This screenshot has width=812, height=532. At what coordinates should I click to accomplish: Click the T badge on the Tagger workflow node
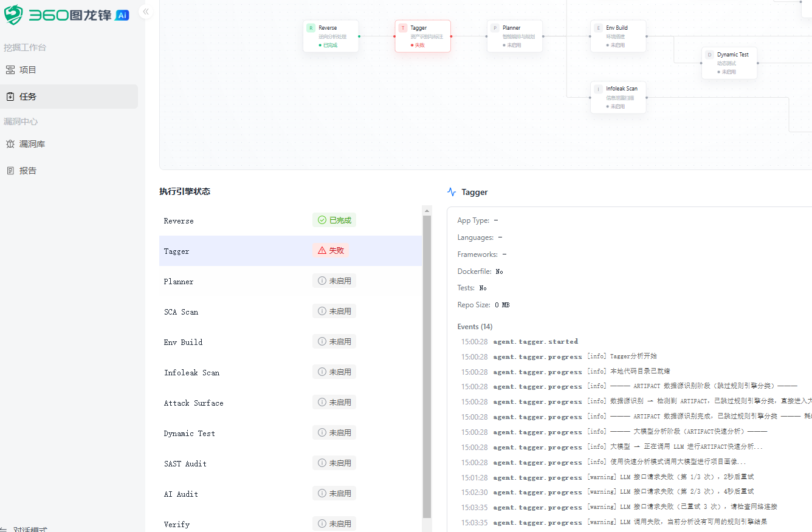tap(403, 28)
